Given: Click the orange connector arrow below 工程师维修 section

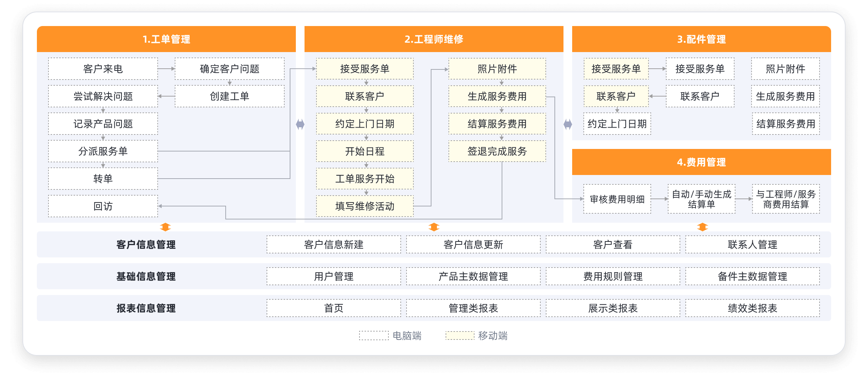Looking at the screenshot, I should [433, 227].
